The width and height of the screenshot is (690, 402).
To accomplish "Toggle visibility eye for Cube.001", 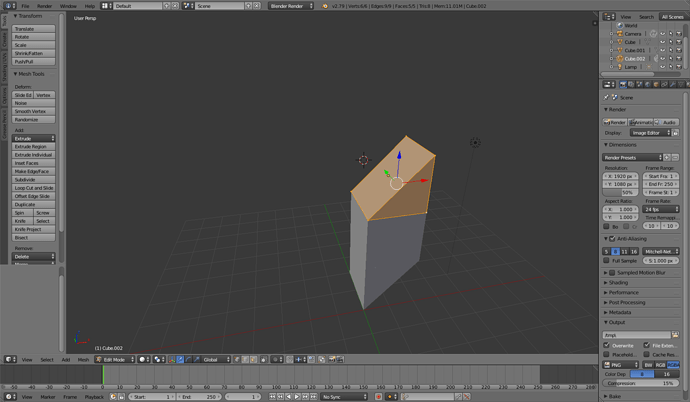I will [663, 51].
